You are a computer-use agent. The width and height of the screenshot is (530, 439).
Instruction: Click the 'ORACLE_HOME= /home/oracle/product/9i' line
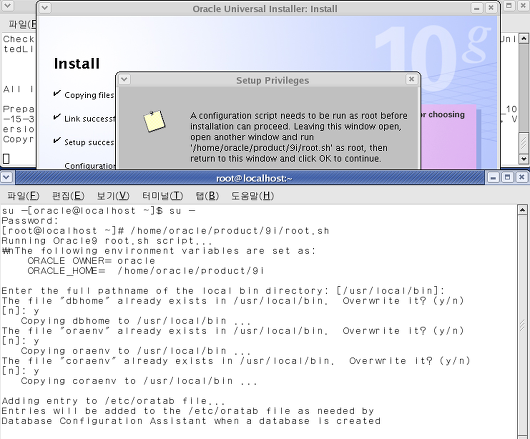point(146,271)
